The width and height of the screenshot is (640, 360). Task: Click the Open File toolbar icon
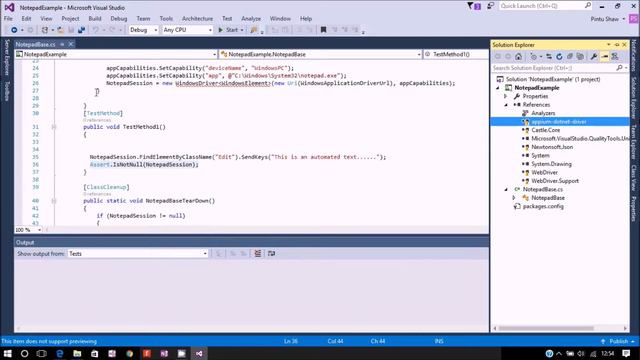click(x=60, y=30)
